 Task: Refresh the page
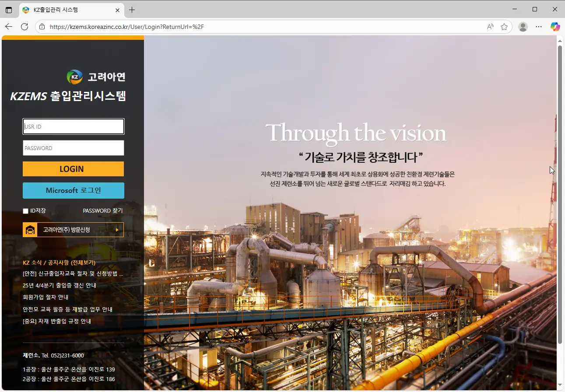point(25,26)
